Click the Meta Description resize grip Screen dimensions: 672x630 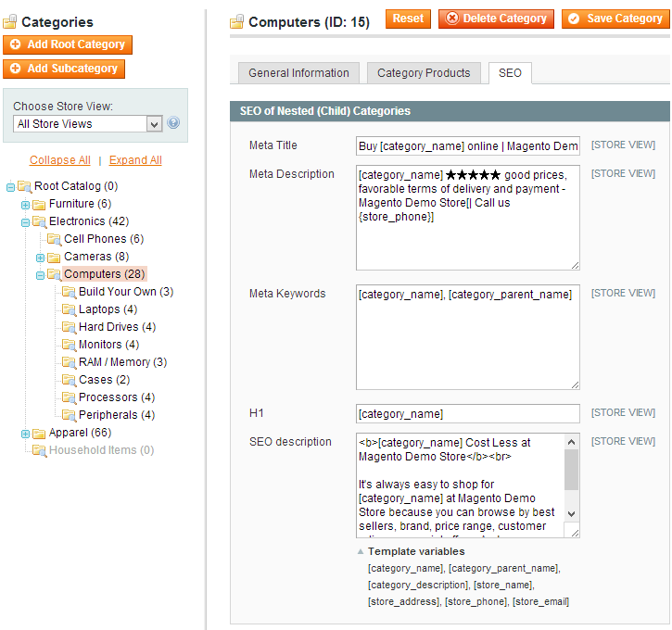click(576, 266)
